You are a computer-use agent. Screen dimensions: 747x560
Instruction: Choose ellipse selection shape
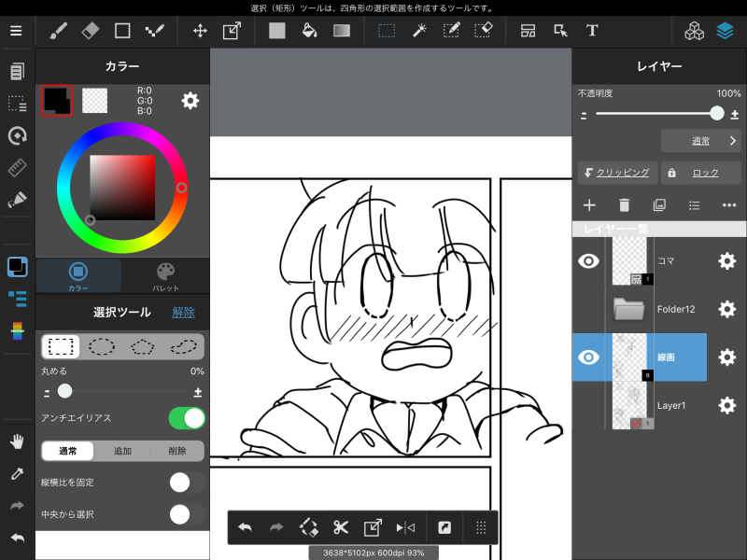coord(102,346)
